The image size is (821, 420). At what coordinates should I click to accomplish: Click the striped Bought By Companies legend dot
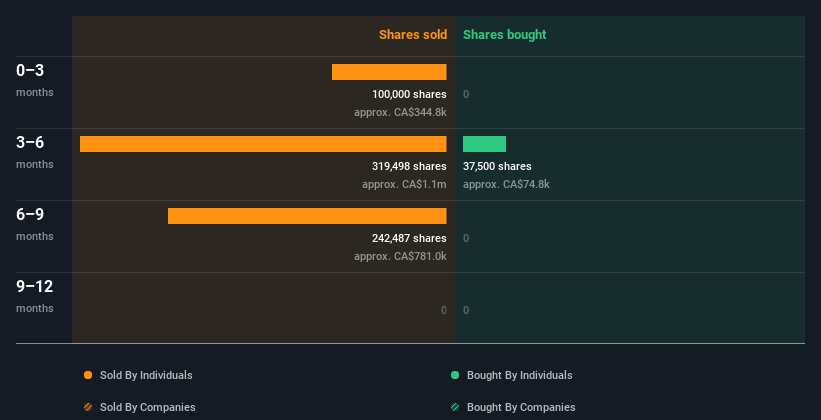pyautogui.click(x=455, y=407)
